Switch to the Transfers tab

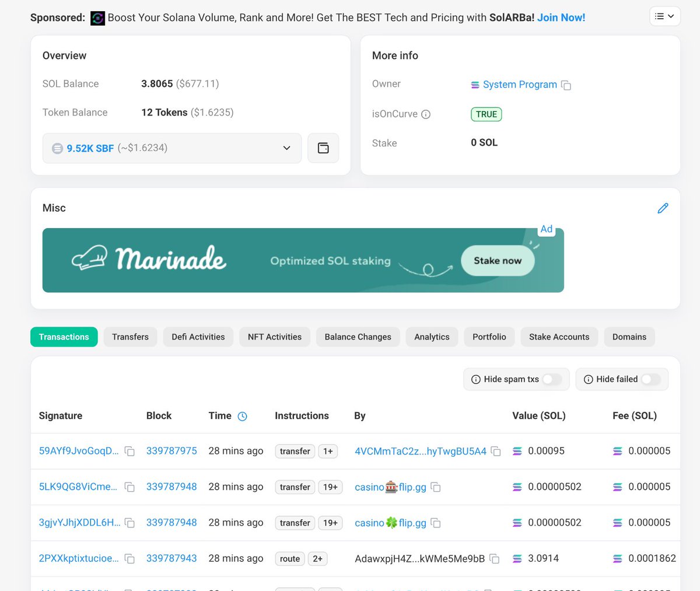(x=130, y=337)
